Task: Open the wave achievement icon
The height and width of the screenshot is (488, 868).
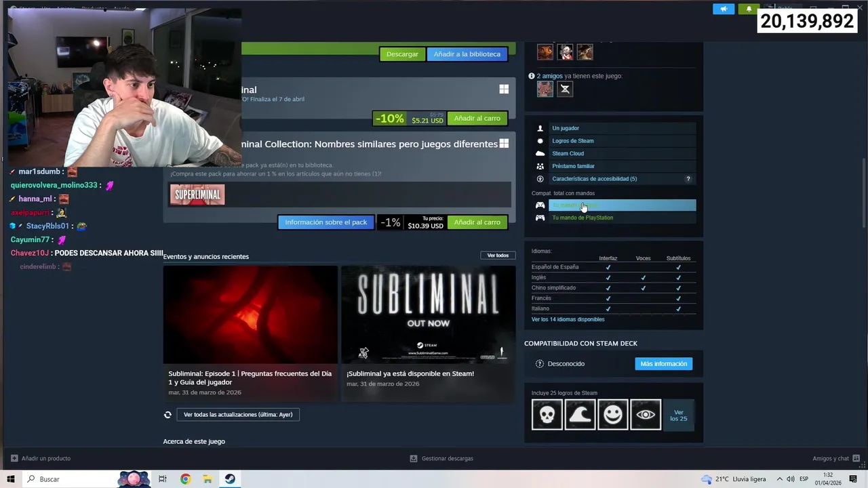Action: coord(580,415)
